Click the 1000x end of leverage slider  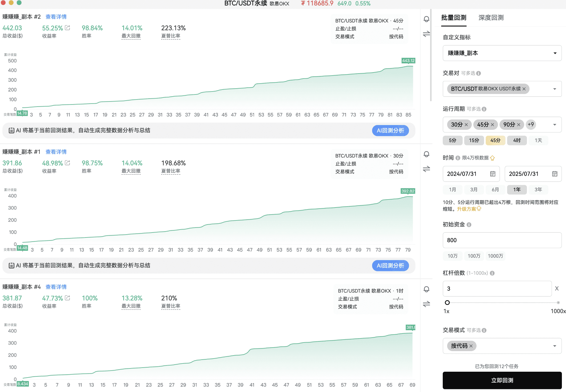pos(558,303)
